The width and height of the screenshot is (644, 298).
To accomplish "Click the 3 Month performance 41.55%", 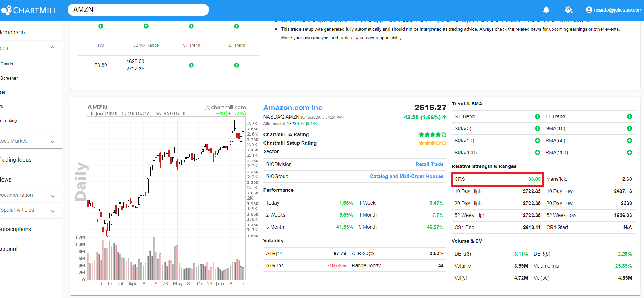I will [x=344, y=227].
